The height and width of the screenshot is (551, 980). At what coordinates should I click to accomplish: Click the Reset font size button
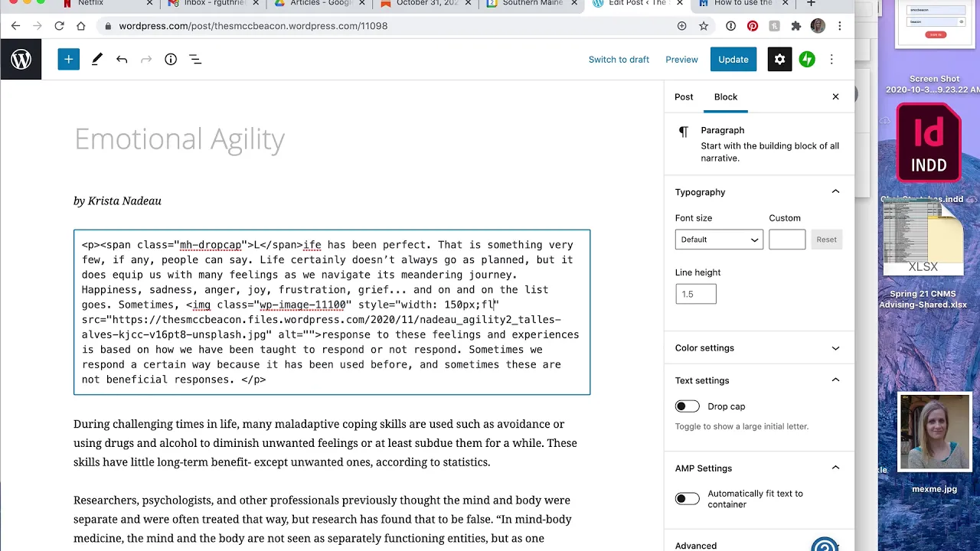pos(826,240)
